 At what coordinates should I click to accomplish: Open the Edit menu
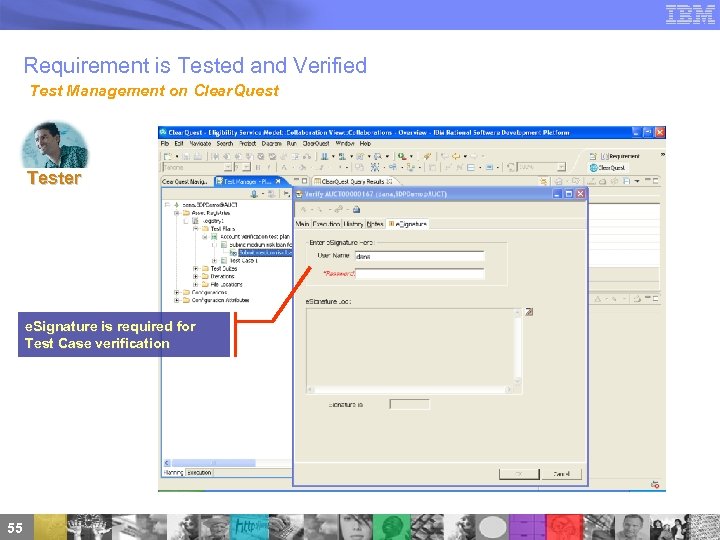[179, 143]
